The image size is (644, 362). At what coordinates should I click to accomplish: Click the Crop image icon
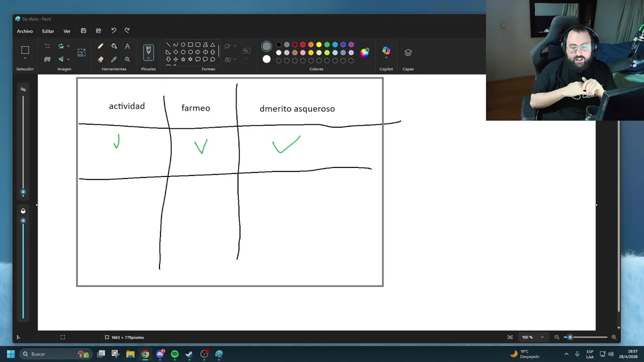[x=47, y=46]
